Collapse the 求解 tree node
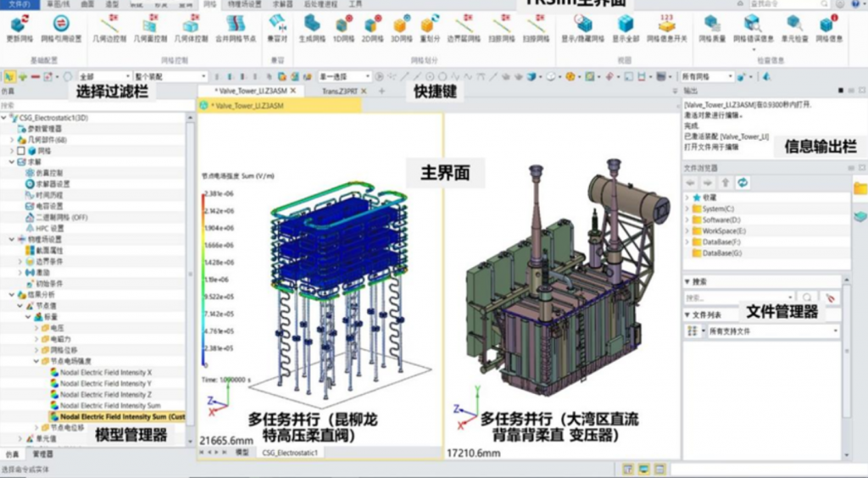Screen dimensions: 868x478 coord(12,162)
